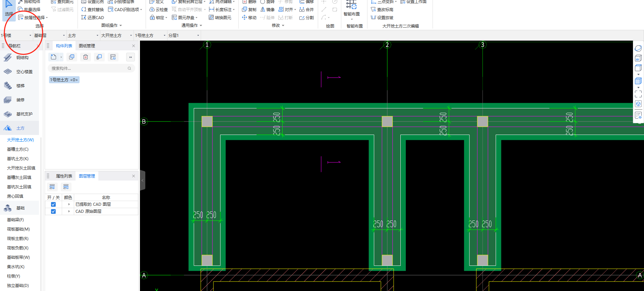Click 转换图元 convert element tool

pos(220,17)
